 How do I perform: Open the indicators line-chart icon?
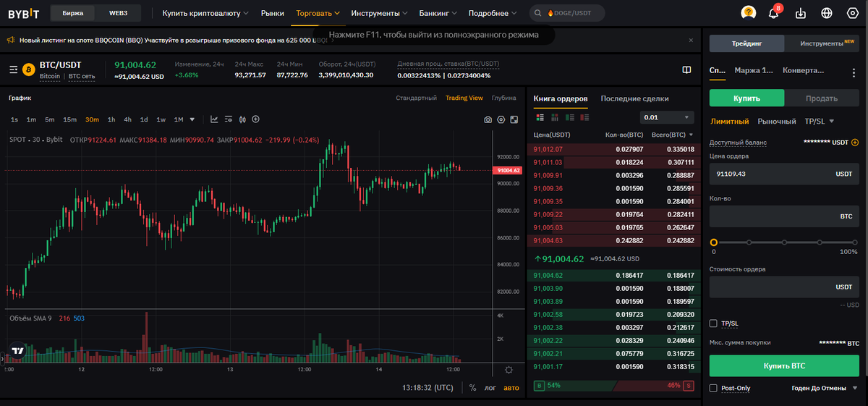[214, 119]
